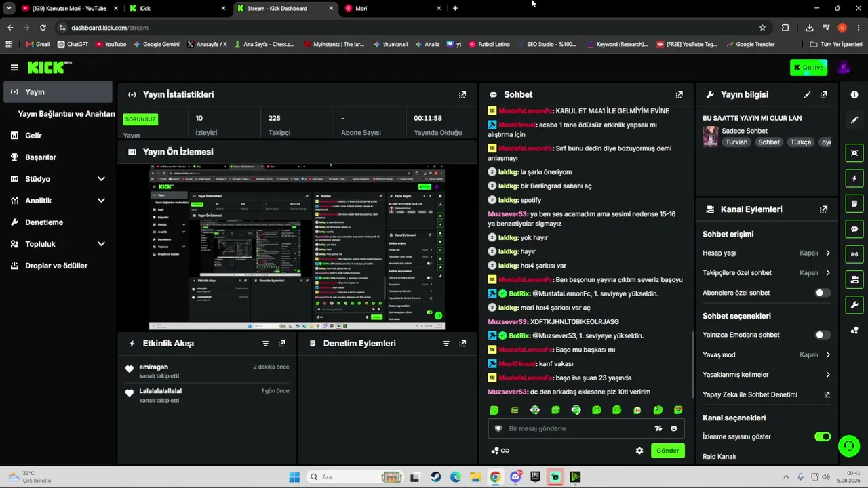The height and width of the screenshot is (488, 868).
Task: Click the Türkçe stream tag
Action: coord(800,142)
